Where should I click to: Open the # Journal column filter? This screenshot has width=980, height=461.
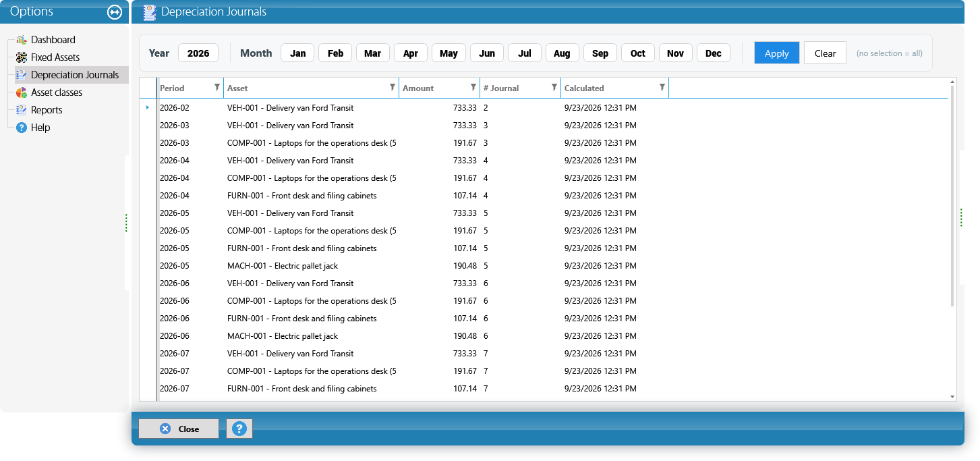point(554,87)
